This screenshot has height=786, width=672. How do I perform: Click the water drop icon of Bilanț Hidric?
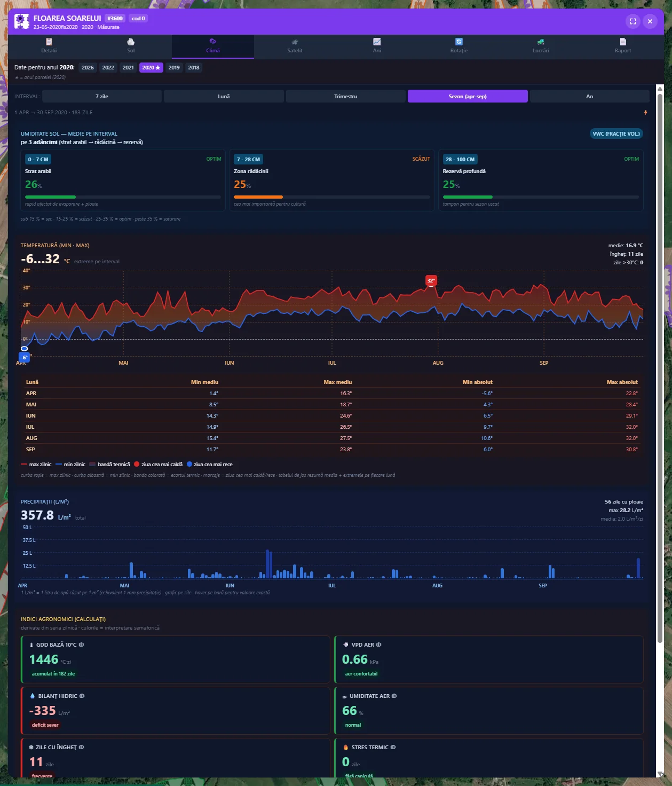tap(33, 696)
